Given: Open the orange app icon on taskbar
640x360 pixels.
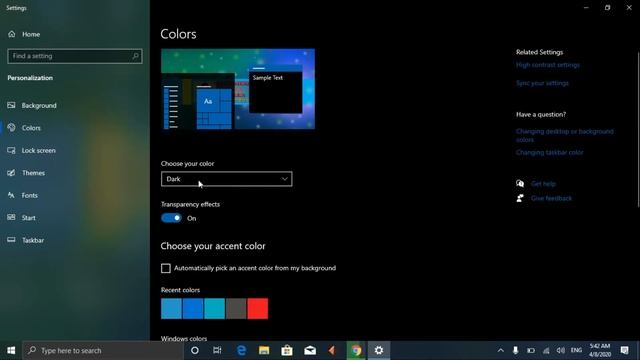Looking at the screenshot, I should tap(332, 351).
